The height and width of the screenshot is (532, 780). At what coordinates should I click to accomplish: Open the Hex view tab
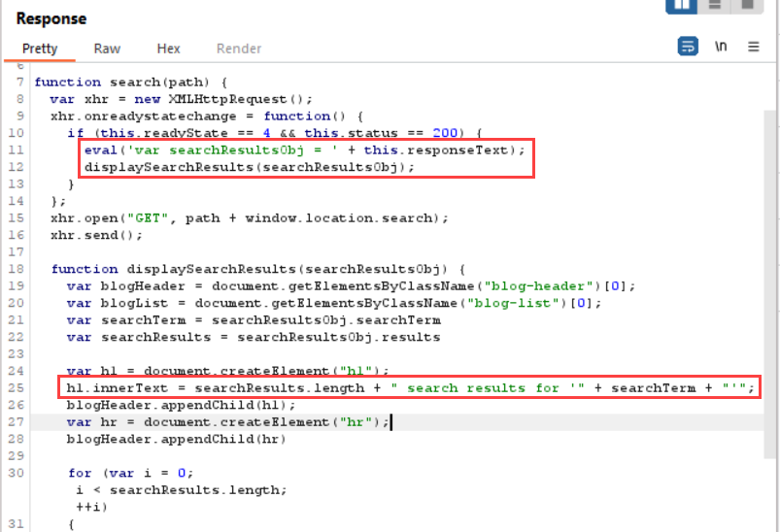point(168,49)
